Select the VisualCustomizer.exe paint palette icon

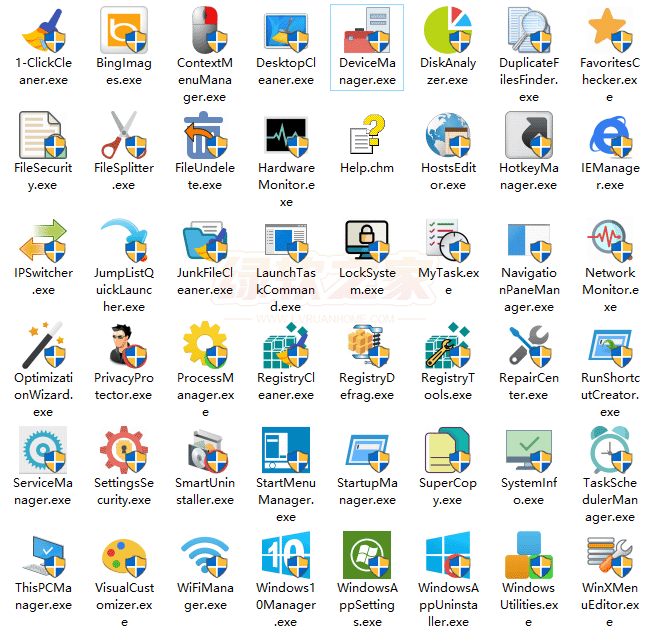click(123, 555)
